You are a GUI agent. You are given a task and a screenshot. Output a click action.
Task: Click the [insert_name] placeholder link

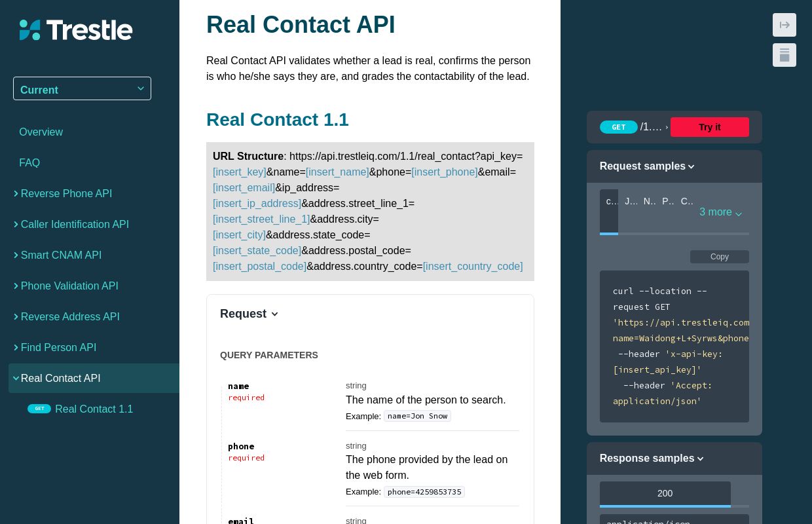tap(337, 172)
